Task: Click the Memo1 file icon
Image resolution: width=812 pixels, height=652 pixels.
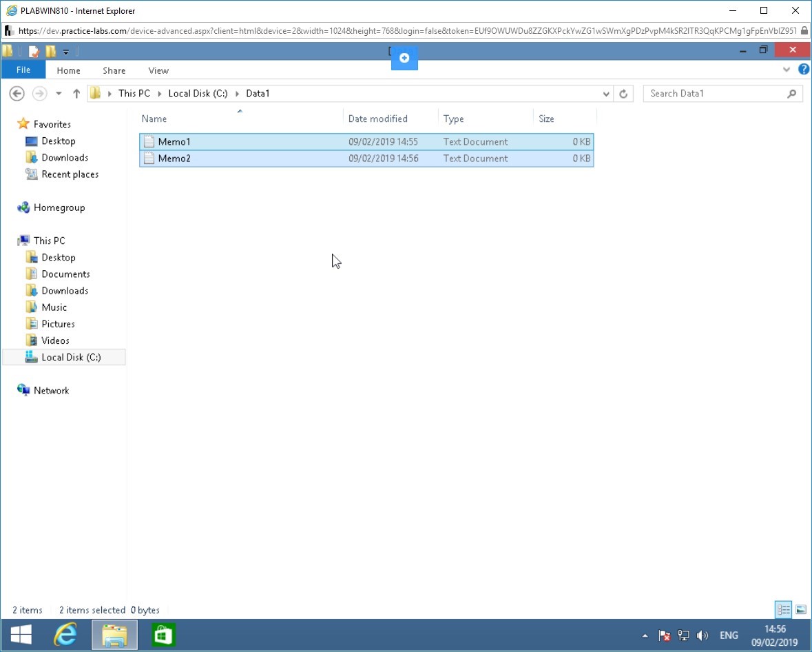Action: click(x=149, y=141)
